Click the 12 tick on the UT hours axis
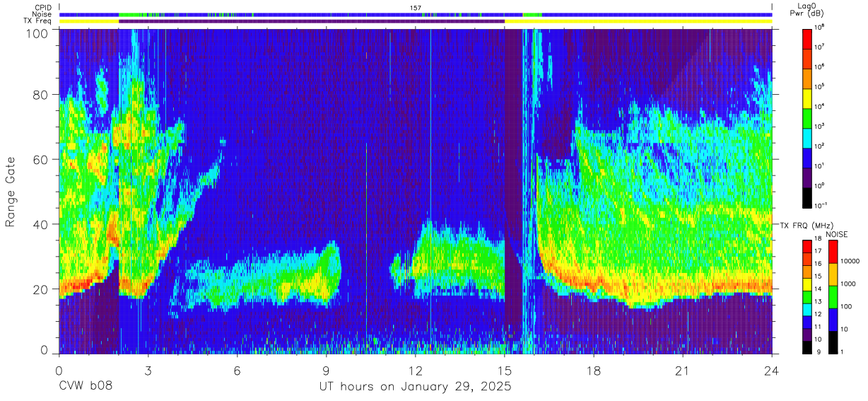 [x=415, y=370]
